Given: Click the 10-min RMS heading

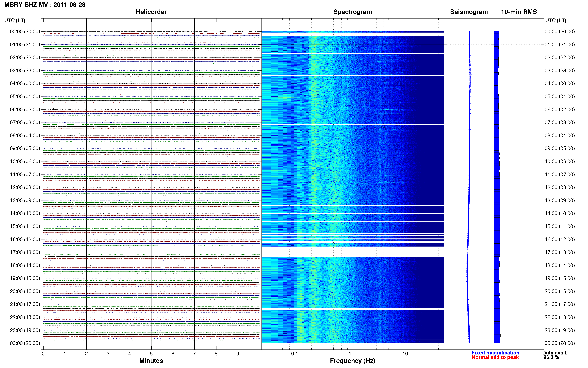Looking at the screenshot, I should (519, 12).
